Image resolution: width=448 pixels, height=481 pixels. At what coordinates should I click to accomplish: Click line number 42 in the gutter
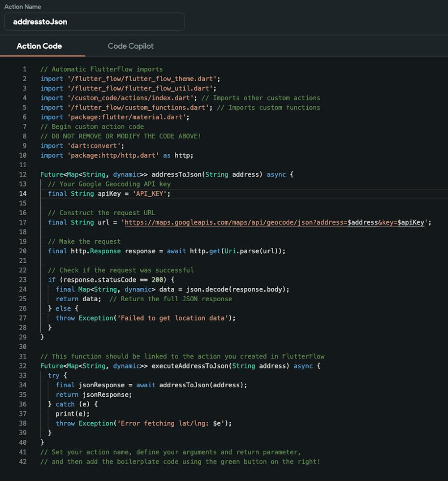[22, 461]
